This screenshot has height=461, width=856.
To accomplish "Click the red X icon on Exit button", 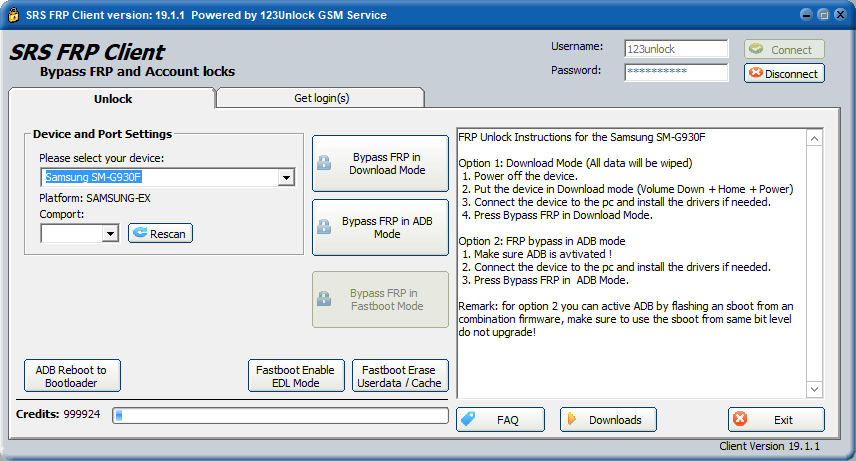I will point(740,420).
